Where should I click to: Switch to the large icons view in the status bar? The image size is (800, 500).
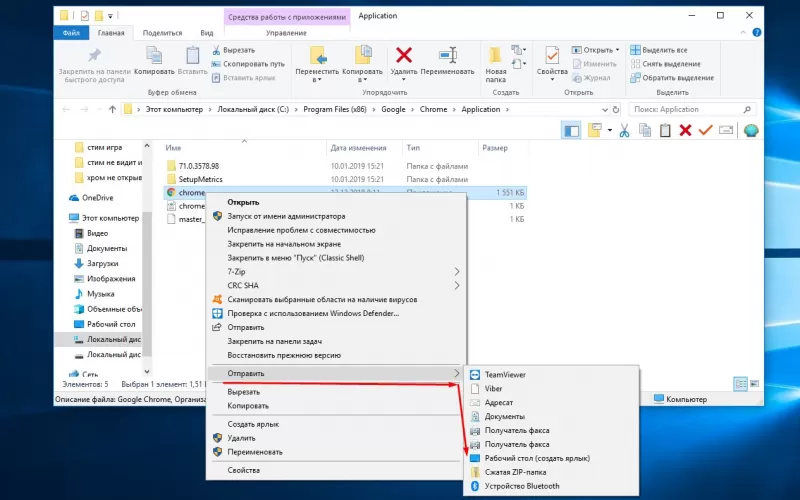click(754, 384)
